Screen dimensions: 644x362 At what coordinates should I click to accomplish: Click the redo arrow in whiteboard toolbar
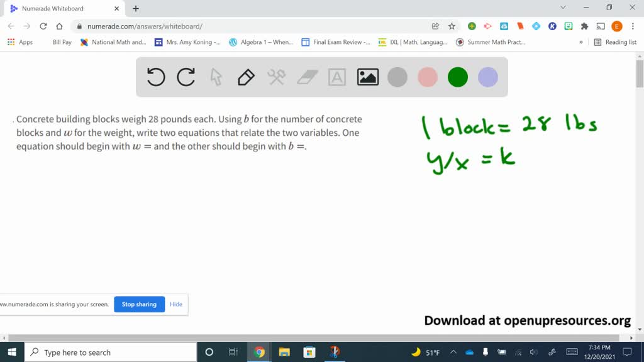click(x=186, y=77)
